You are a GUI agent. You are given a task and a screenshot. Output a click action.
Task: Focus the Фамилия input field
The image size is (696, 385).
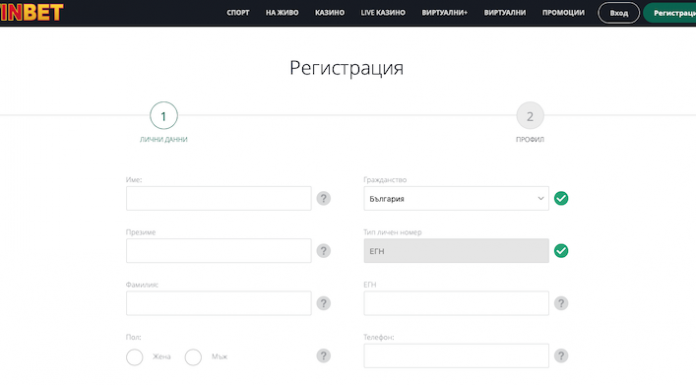click(218, 303)
